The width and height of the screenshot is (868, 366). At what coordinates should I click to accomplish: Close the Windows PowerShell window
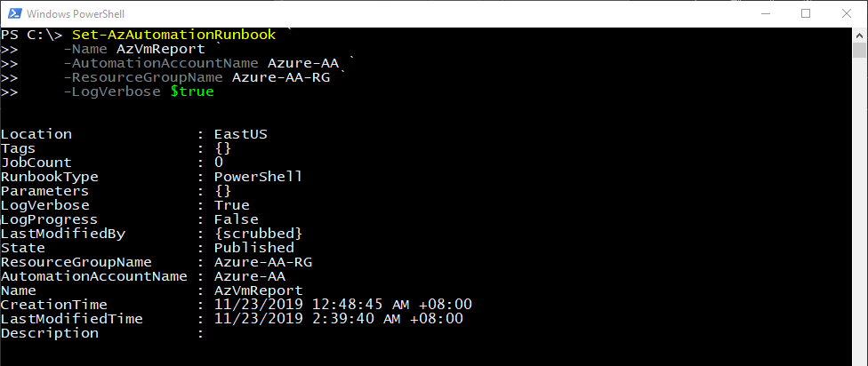click(847, 13)
